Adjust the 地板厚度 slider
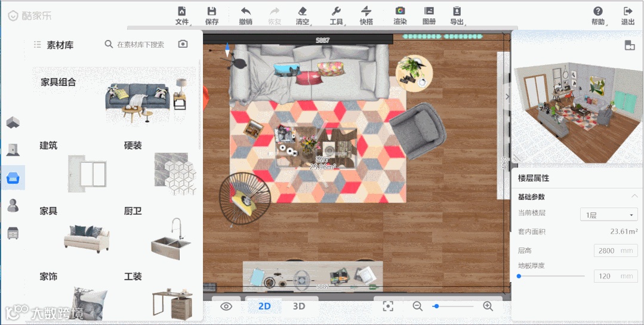644x325 pixels. (551, 276)
